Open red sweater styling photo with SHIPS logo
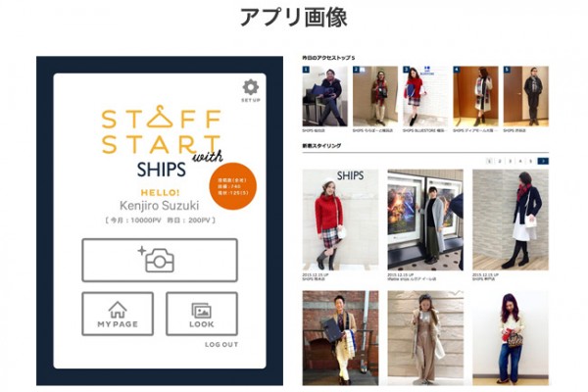The width and height of the screenshot is (588, 392). [x=340, y=220]
